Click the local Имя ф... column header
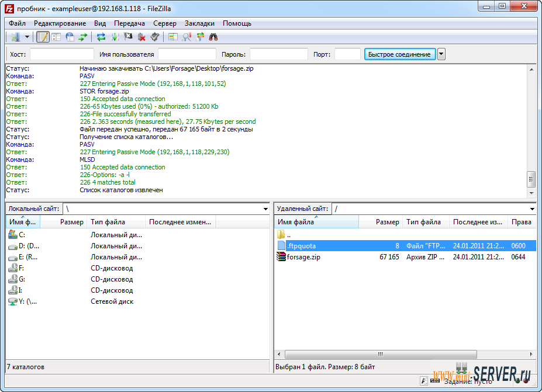The image size is (542, 392). point(23,222)
